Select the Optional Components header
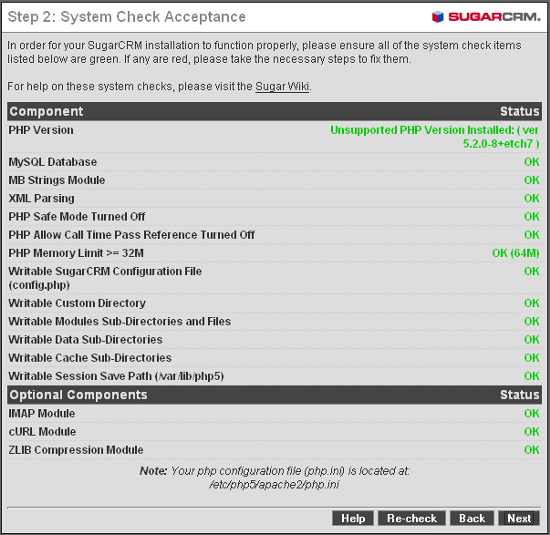Screen dimensions: 550x535 [78, 395]
